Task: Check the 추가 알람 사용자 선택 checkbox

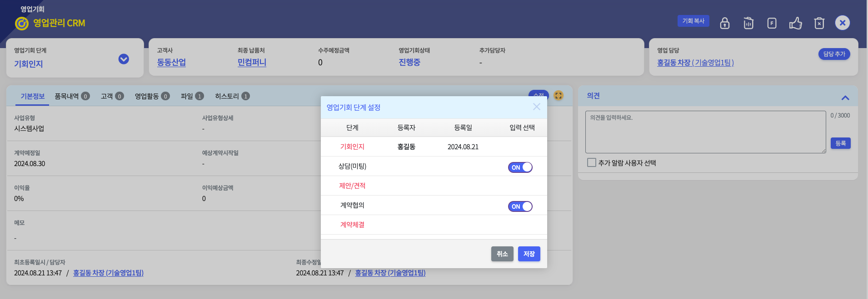Action: point(591,162)
